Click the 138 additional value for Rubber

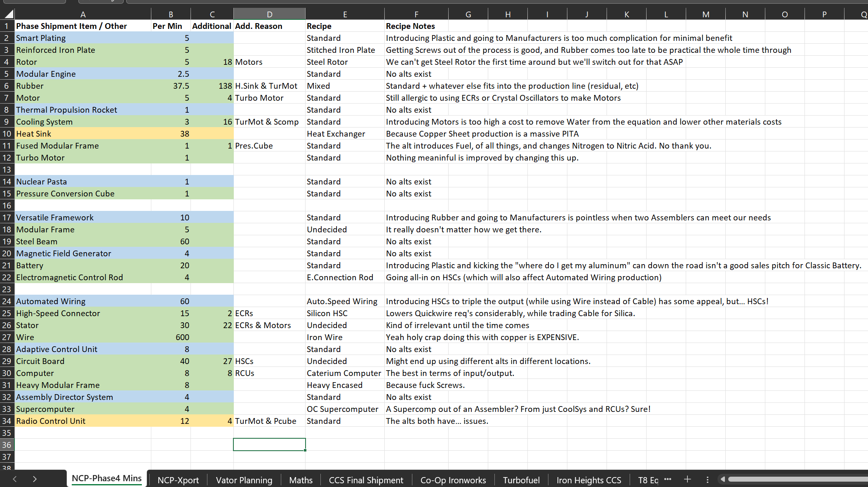pyautogui.click(x=212, y=86)
